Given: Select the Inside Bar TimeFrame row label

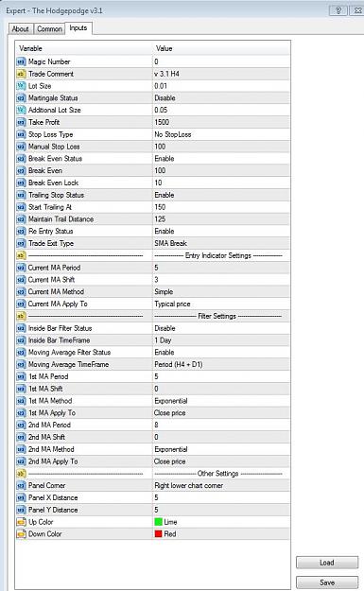Looking at the screenshot, I should coord(60,340).
